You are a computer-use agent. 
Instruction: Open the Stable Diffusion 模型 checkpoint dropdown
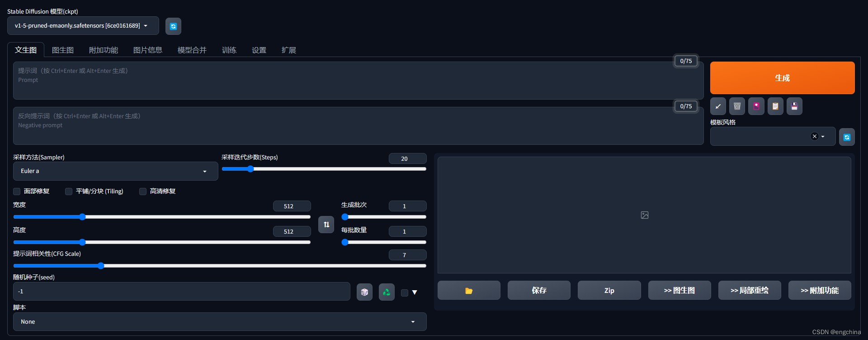pos(83,26)
